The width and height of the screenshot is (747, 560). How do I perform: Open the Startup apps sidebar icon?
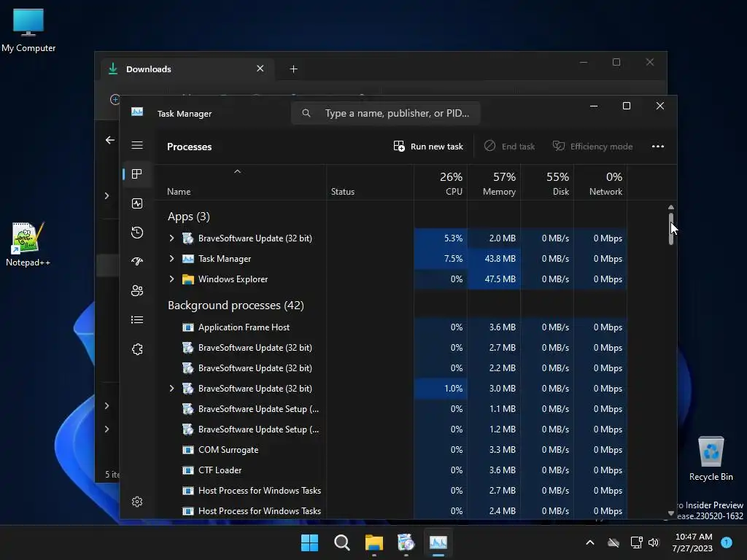(137, 262)
